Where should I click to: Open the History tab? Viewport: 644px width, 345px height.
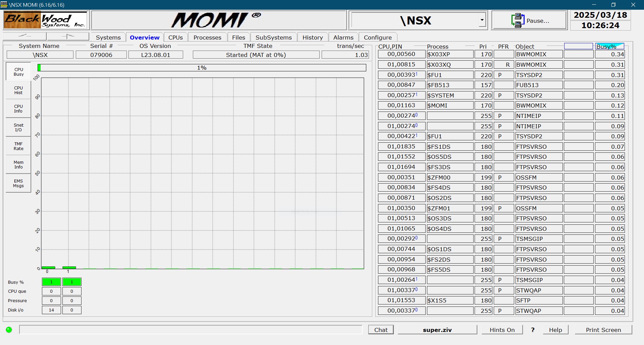click(313, 37)
